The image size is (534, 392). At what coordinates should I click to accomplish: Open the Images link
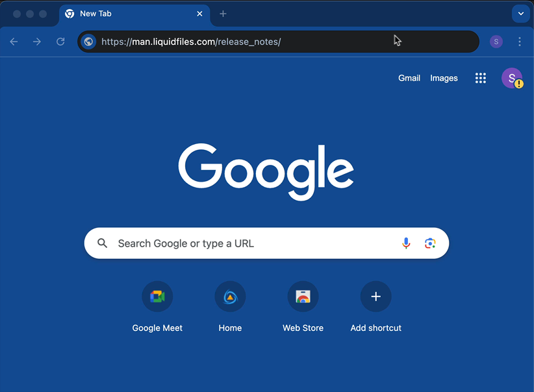(444, 78)
